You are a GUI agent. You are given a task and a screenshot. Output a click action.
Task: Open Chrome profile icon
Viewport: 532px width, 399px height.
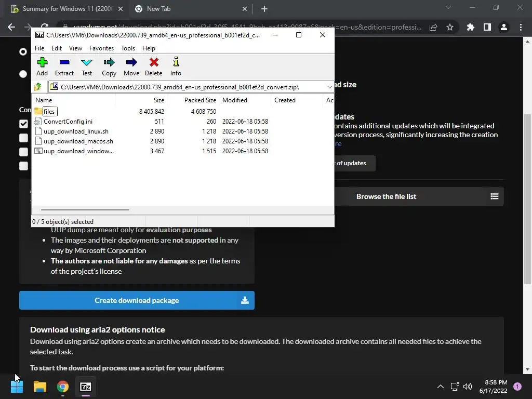click(504, 27)
